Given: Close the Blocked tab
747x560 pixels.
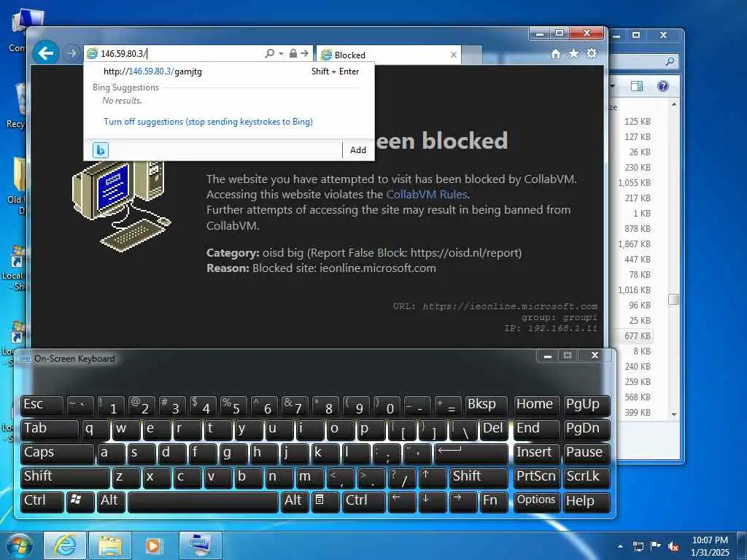Looking at the screenshot, I should (x=454, y=55).
